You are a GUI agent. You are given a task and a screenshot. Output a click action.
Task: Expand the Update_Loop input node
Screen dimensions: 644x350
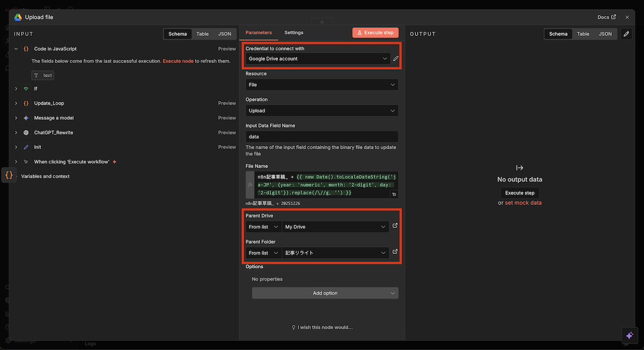(x=16, y=103)
